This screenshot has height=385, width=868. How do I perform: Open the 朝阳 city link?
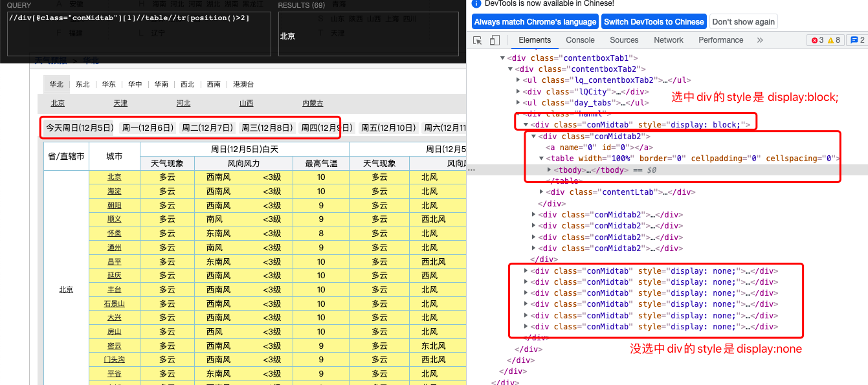pos(114,206)
